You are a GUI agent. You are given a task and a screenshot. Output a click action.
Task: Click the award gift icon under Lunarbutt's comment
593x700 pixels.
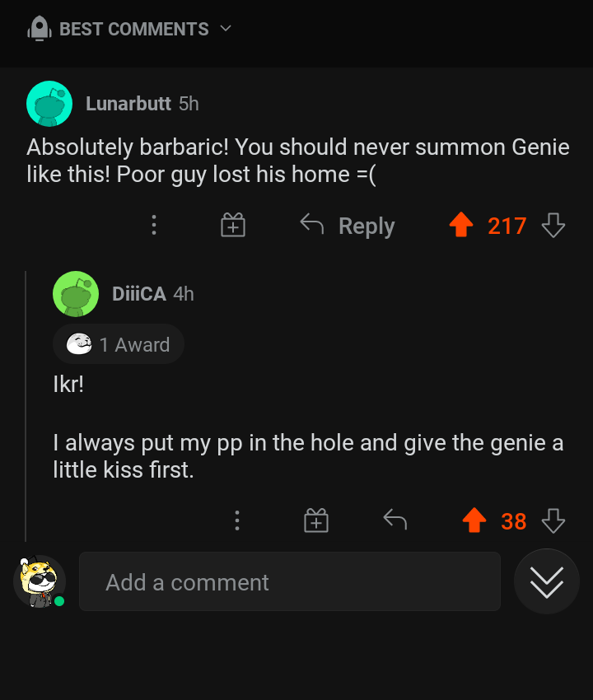[232, 225]
